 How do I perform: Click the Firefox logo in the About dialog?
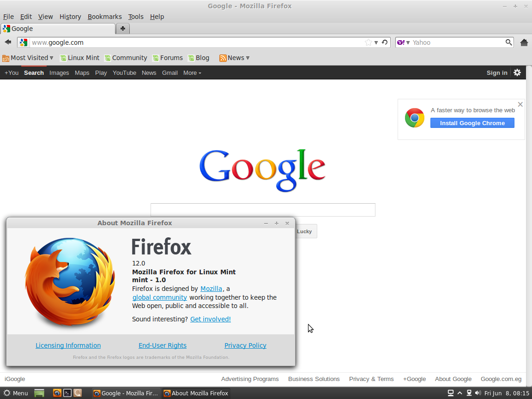[70, 281]
